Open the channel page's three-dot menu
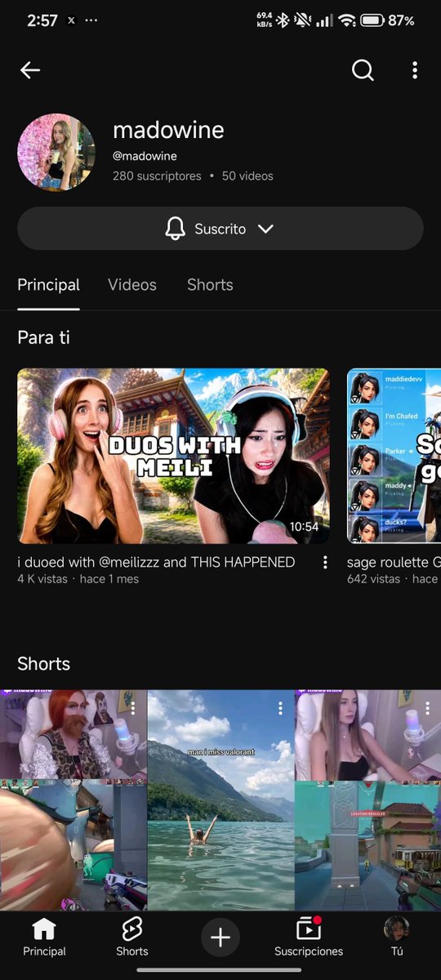This screenshot has width=441, height=980. point(415,70)
